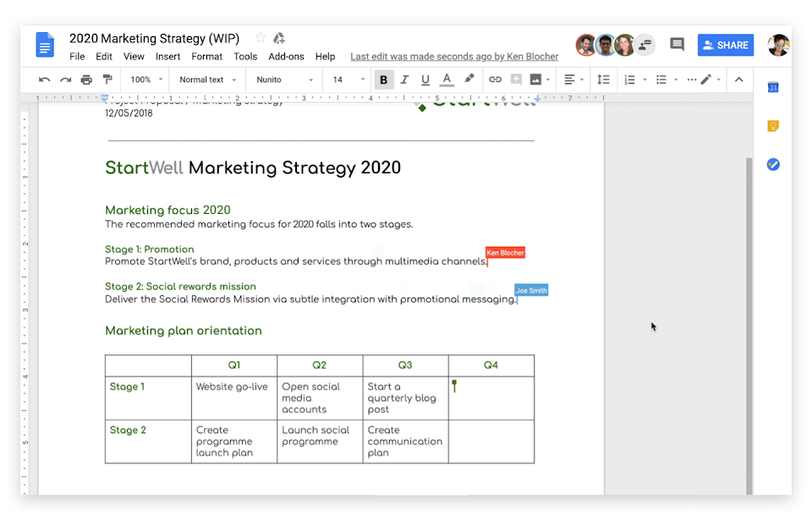
Task: Choose text color with the A icon
Action: (x=447, y=79)
